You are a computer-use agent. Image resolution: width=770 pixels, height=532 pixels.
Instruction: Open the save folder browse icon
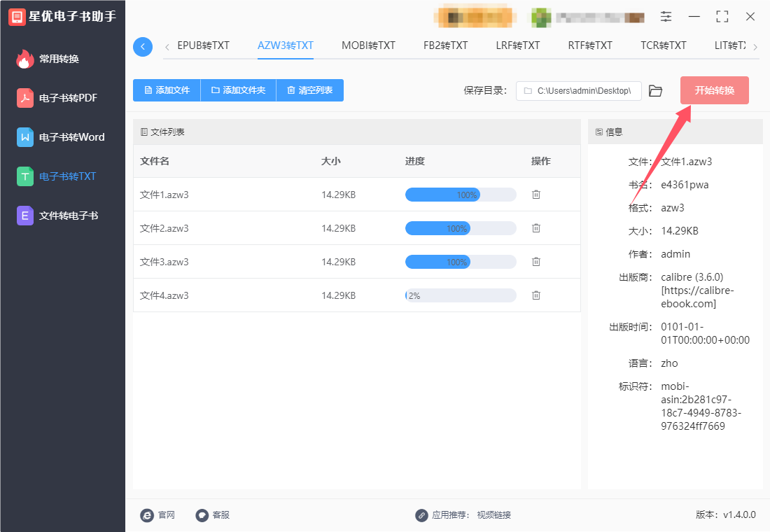point(655,91)
